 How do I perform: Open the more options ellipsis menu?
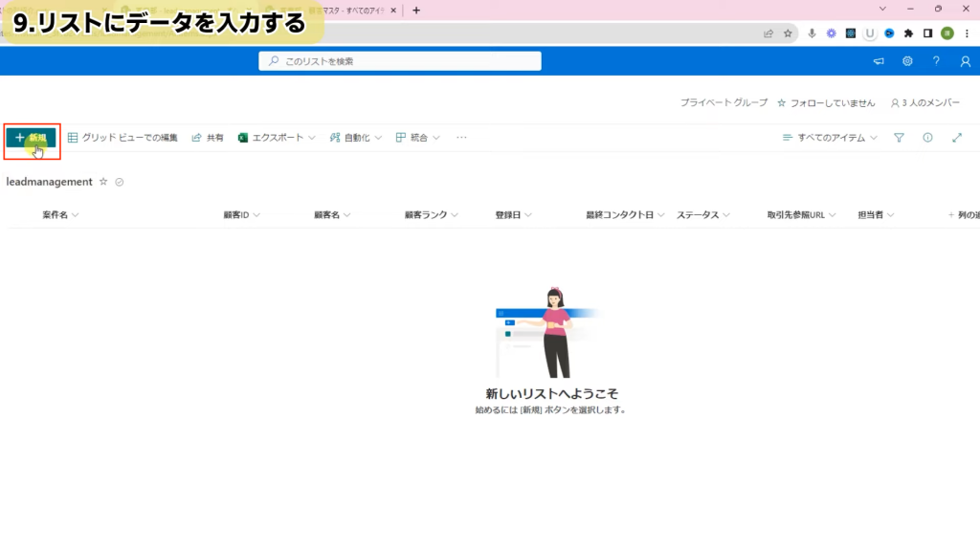(x=461, y=138)
